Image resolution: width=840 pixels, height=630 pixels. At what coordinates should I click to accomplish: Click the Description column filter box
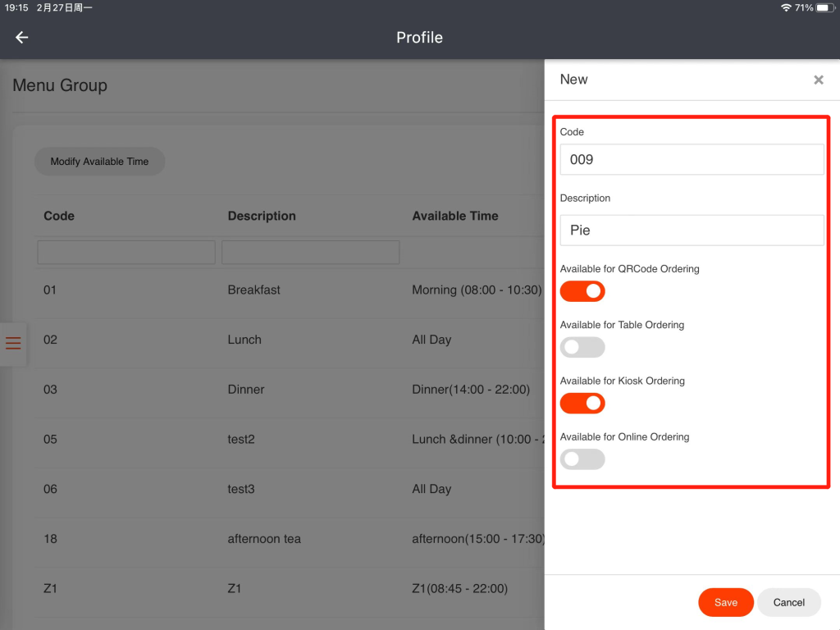310,252
